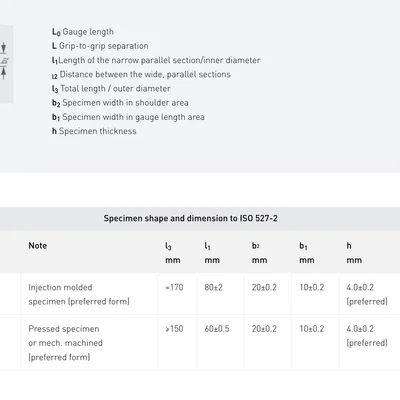Click the 80±2 table cell
The width and height of the screenshot is (400, 400).
pyautogui.click(x=213, y=287)
